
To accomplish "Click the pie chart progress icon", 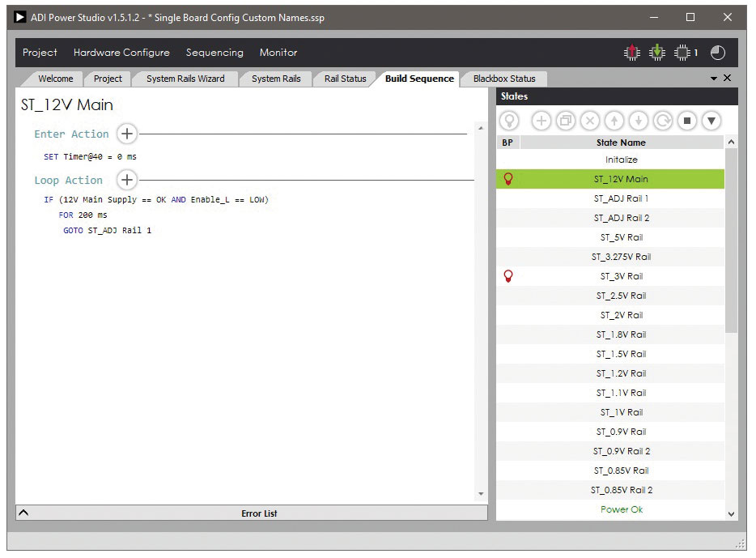I will [718, 53].
